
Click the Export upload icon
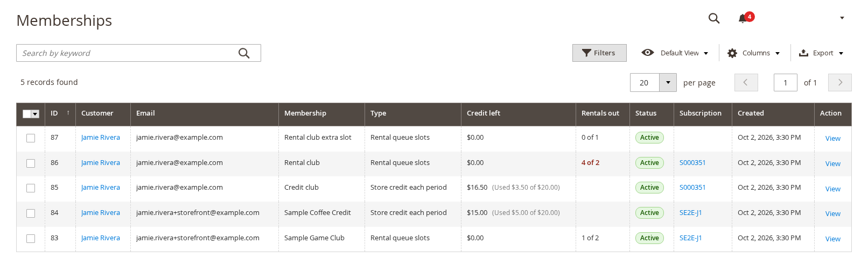click(x=803, y=53)
